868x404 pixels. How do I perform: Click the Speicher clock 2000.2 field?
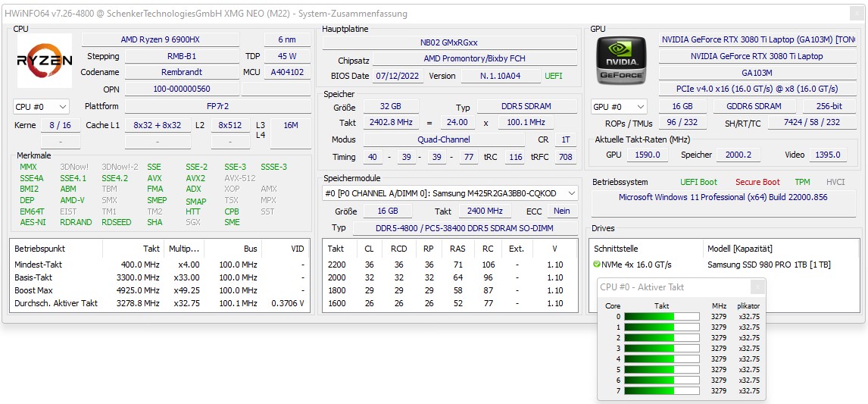tap(738, 155)
